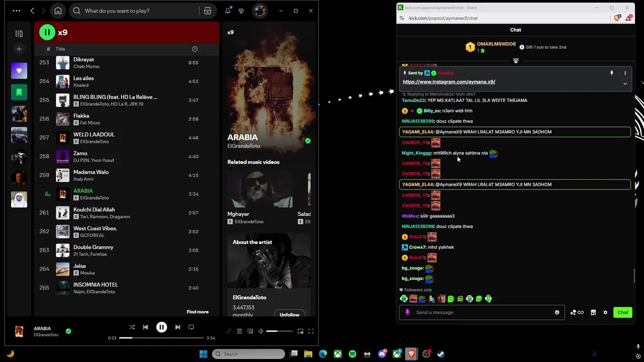Collapse the pinned message chevron
This screenshot has width=644, height=362.
click(x=625, y=83)
